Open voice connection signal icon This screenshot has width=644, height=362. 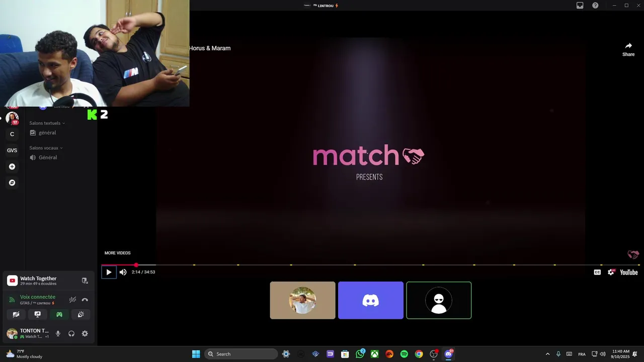(12, 300)
